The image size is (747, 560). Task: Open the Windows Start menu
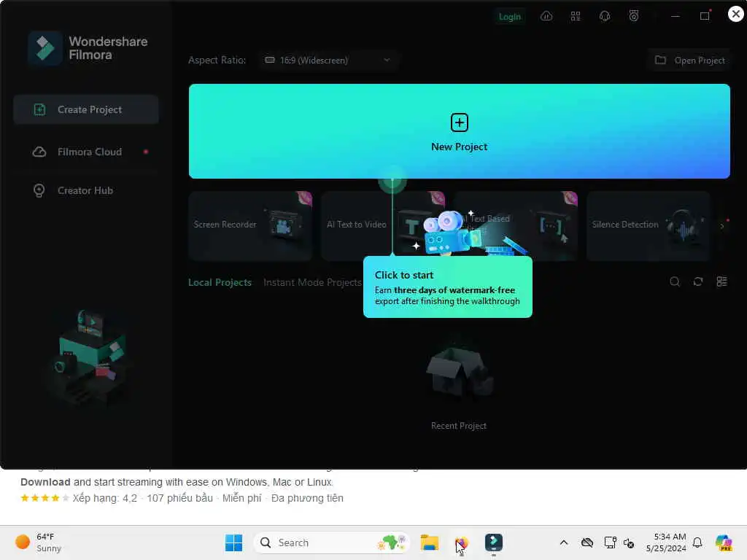(x=233, y=542)
